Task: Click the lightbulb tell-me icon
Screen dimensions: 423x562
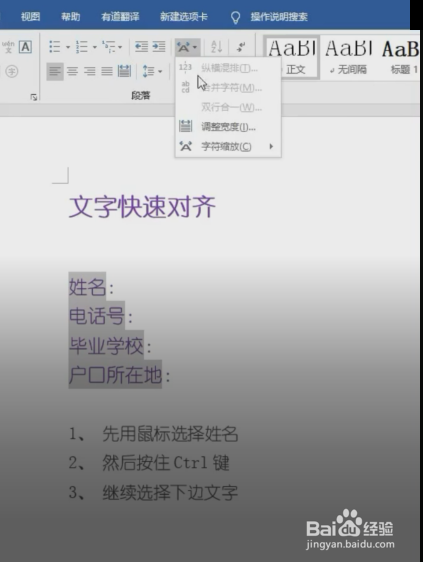Action: coord(235,17)
